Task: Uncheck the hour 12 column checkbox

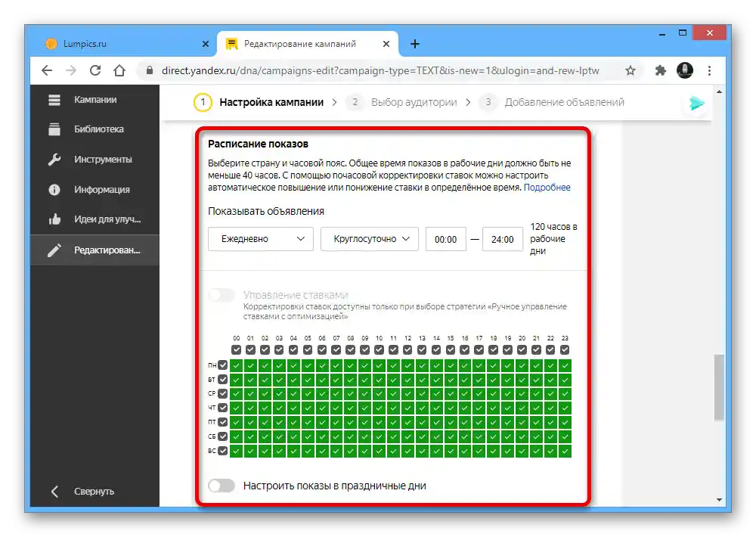Action: (408, 349)
